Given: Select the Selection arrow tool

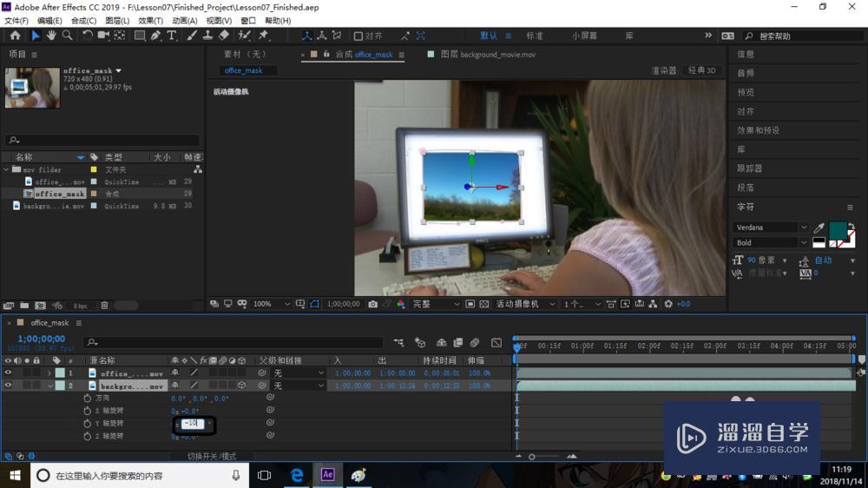Looking at the screenshot, I should (x=36, y=36).
